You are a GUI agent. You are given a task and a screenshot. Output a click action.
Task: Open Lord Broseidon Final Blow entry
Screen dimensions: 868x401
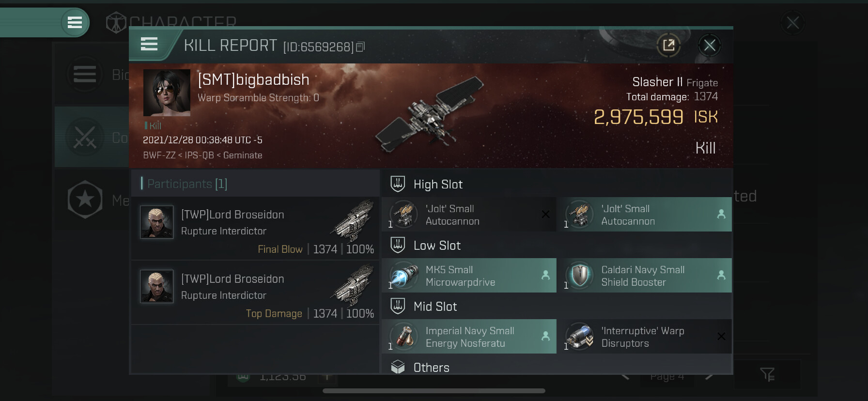(255, 229)
